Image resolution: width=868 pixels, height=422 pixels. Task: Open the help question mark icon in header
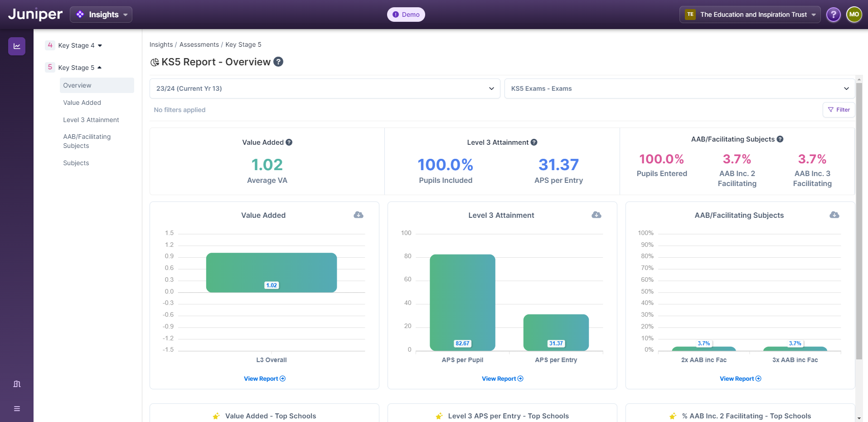[x=833, y=15]
